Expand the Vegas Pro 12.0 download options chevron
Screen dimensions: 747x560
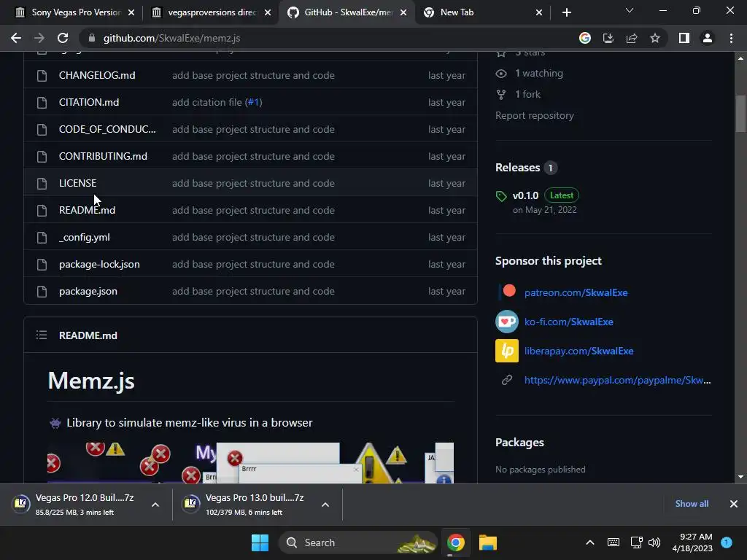coord(155,505)
